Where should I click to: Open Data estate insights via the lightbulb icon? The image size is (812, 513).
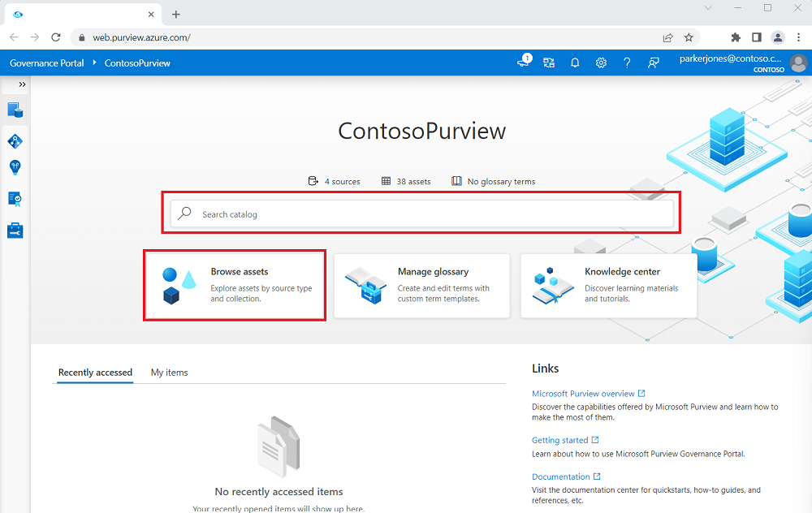[x=15, y=167]
